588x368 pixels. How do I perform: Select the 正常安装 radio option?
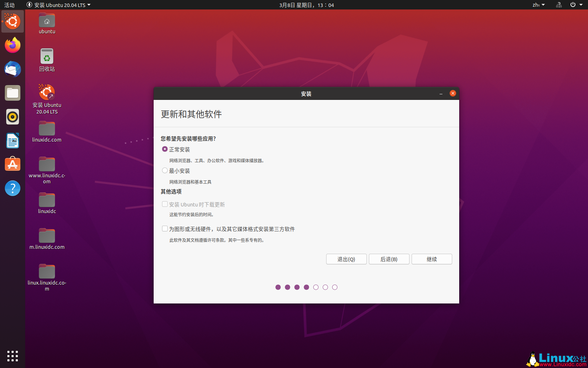pos(165,149)
